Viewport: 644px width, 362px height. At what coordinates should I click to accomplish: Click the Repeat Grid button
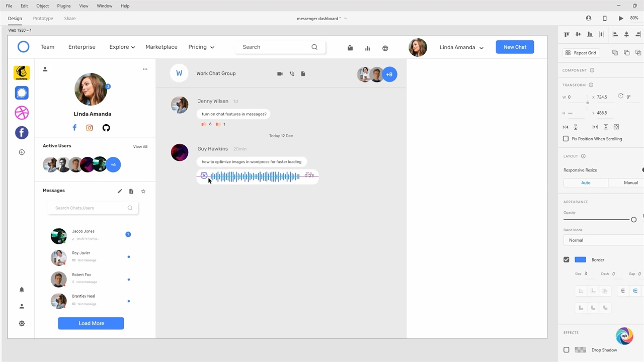[581, 53]
